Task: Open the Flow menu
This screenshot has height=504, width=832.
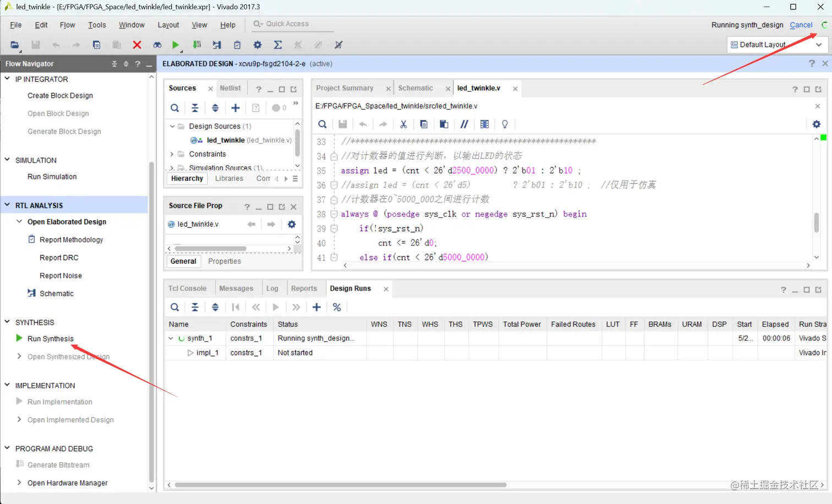Action: 67,25
